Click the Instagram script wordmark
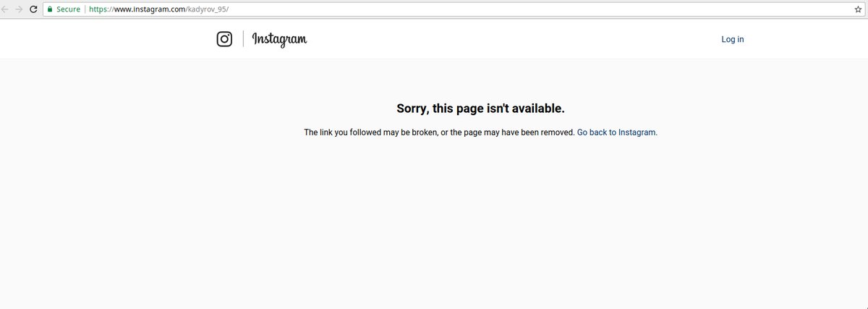 tap(280, 39)
